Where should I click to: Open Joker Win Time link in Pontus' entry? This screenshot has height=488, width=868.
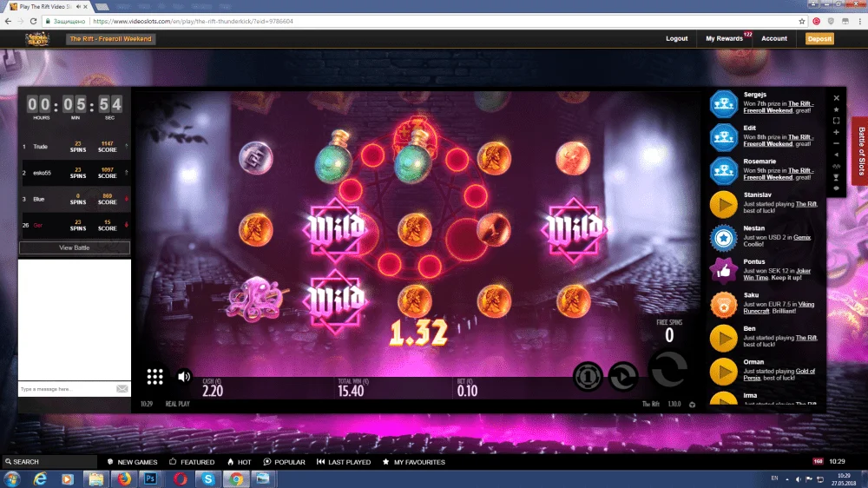click(x=777, y=274)
